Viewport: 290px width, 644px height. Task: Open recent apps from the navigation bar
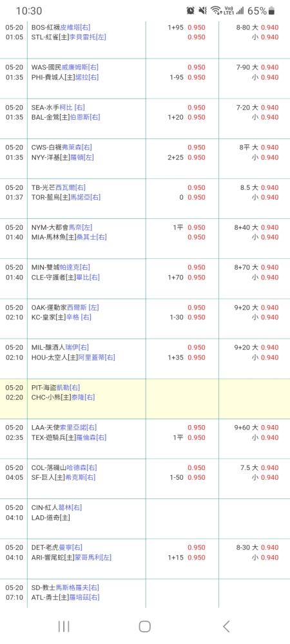(x=64, y=627)
